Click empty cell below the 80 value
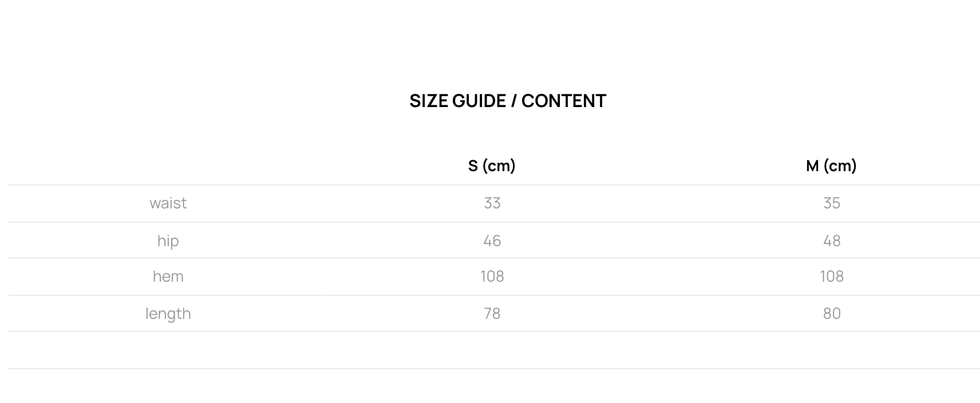Screen dimensions: 980x403 831,350
